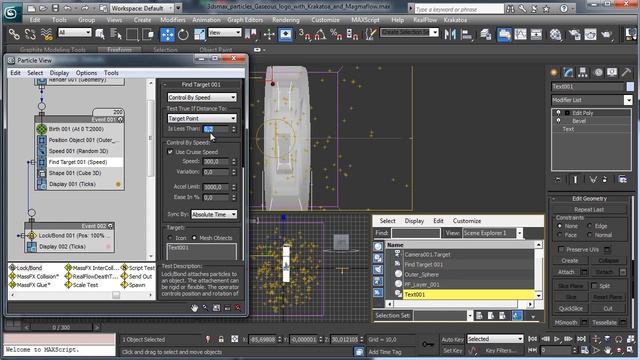Viewport: 640px width, 360px height.
Task: Click Configure Modifier Sets icon
Action: (622, 180)
